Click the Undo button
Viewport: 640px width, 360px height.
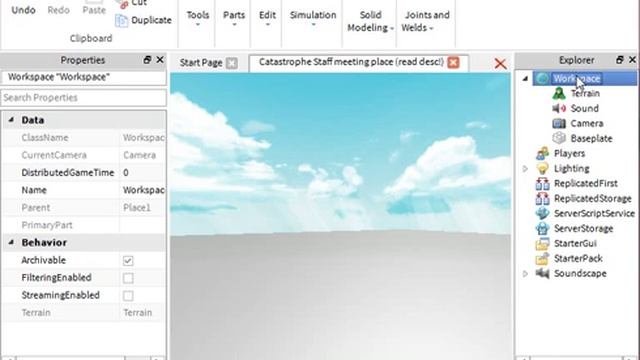23,10
